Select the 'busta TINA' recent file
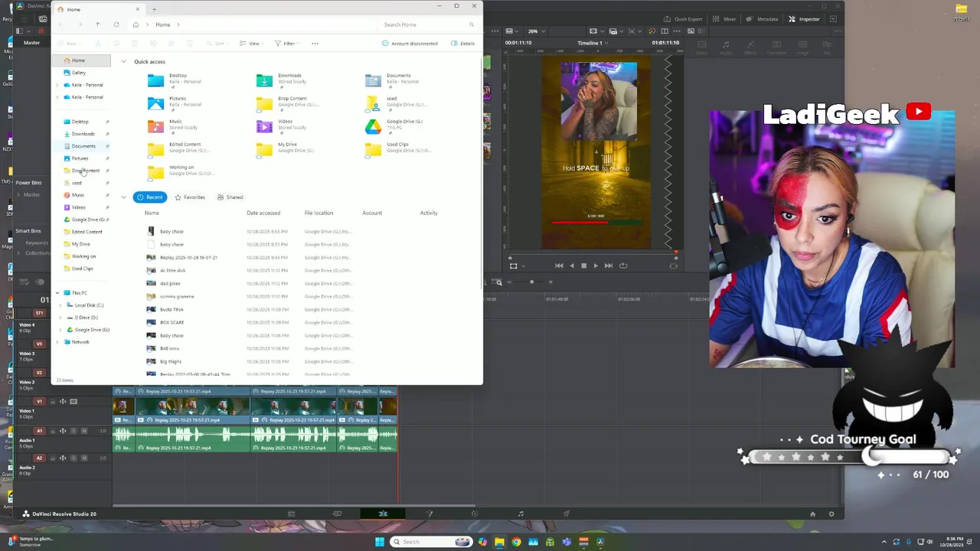The height and width of the screenshot is (551, 980). tap(171, 309)
